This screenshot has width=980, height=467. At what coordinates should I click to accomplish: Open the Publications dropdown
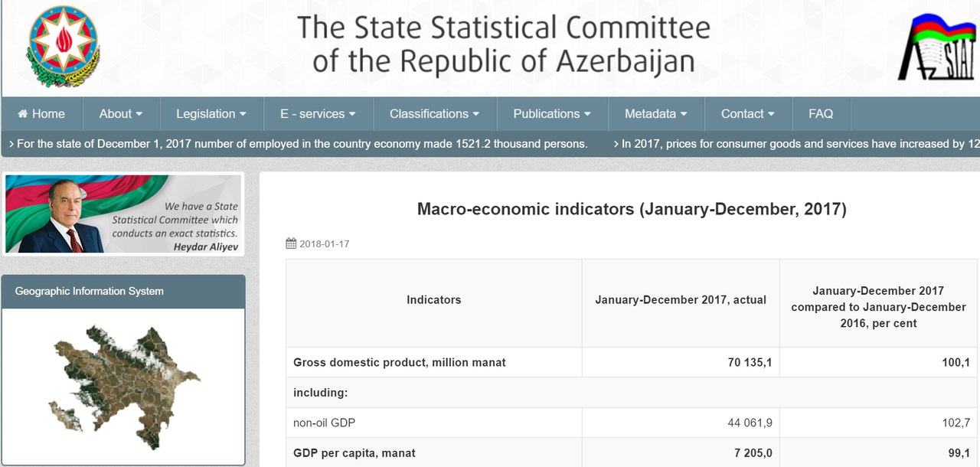552,114
